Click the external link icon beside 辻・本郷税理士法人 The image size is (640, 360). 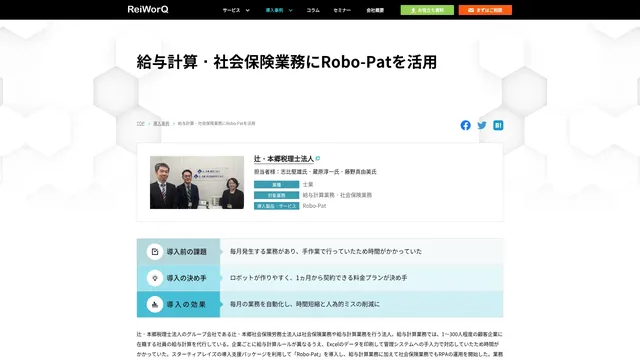tap(318, 158)
